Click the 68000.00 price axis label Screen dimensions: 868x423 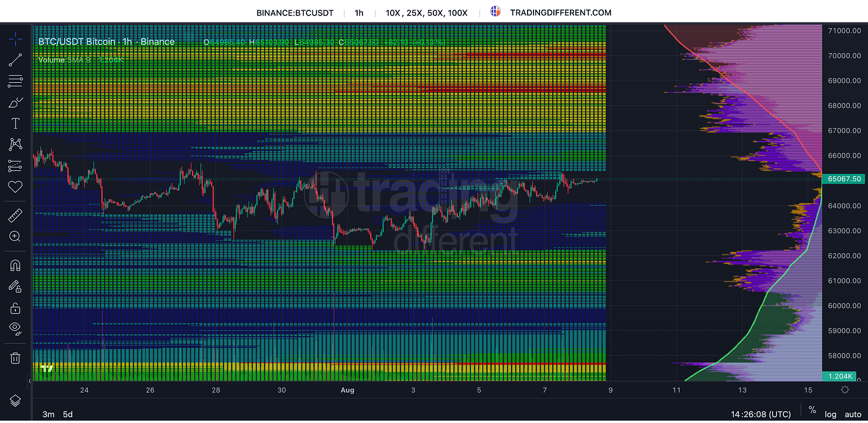click(844, 105)
